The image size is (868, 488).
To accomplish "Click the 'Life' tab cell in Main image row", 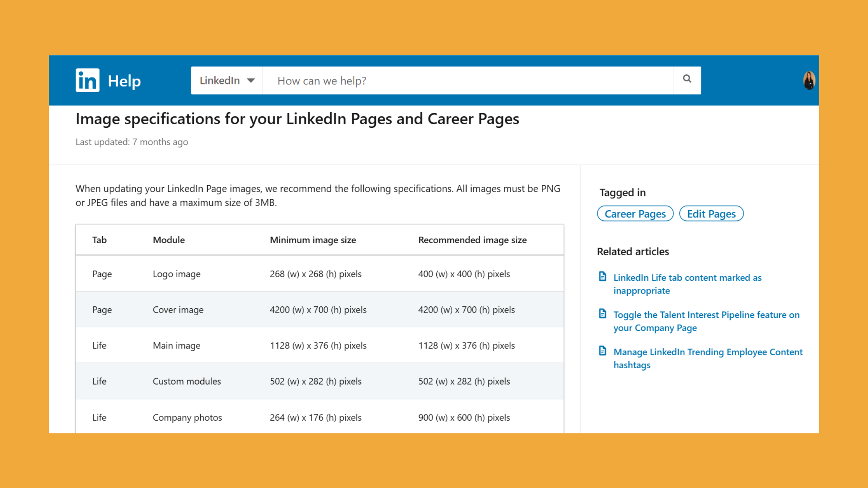I will [x=99, y=345].
